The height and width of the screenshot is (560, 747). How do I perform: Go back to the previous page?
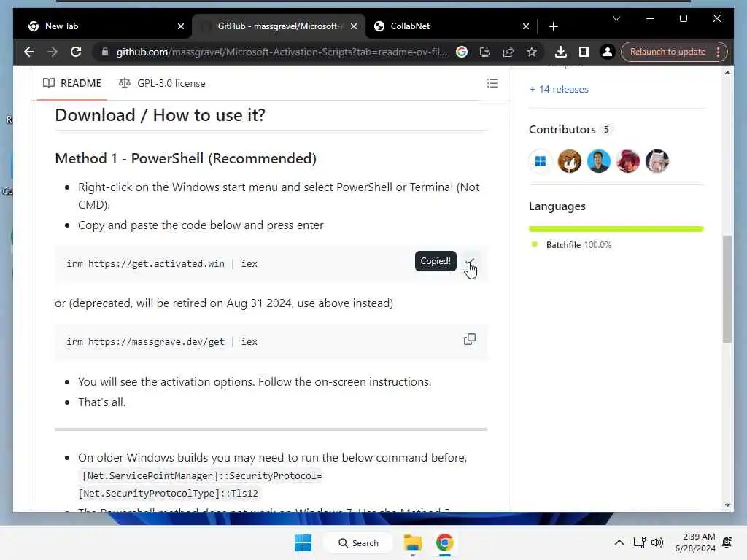click(29, 52)
